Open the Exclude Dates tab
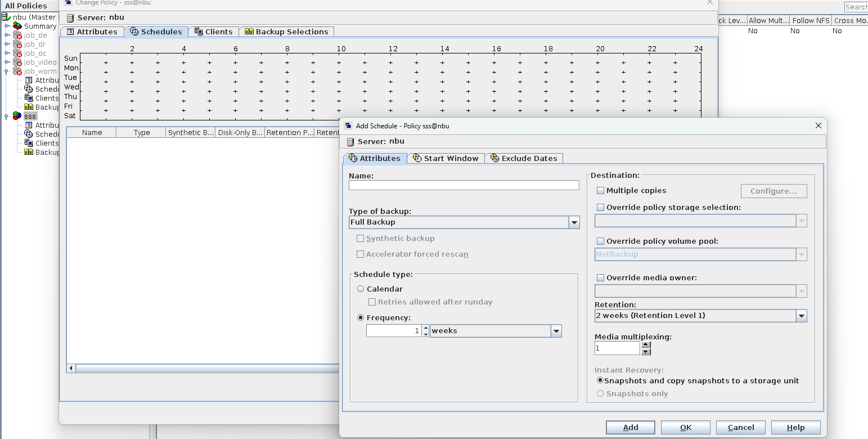This screenshot has height=439, width=868. coord(524,158)
